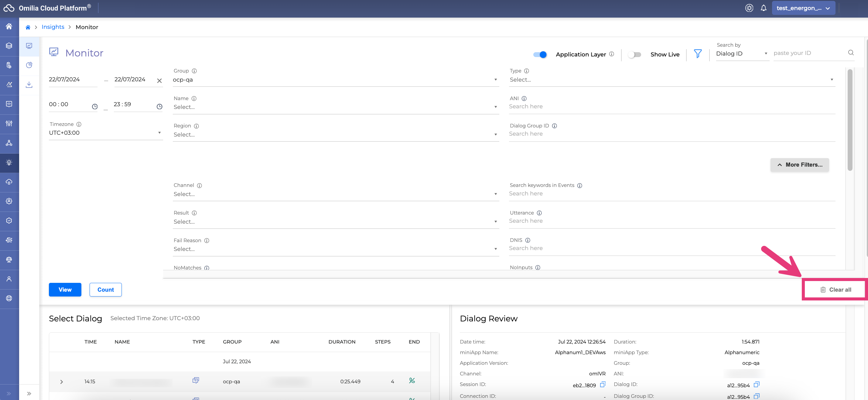The height and width of the screenshot is (400, 868).
Task: Open the Timezone UTC+03:00 dropdown
Action: pos(105,133)
